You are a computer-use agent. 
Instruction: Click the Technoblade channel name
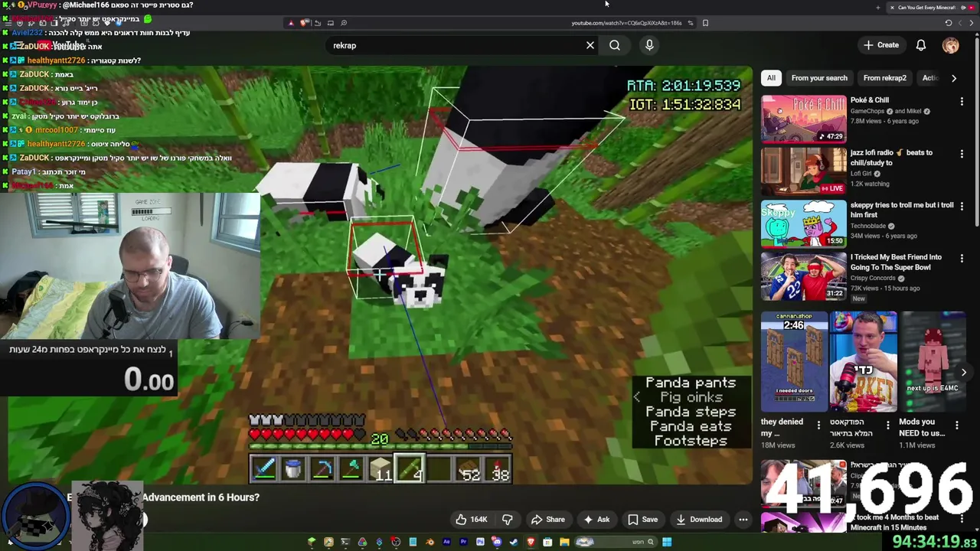pyautogui.click(x=869, y=226)
